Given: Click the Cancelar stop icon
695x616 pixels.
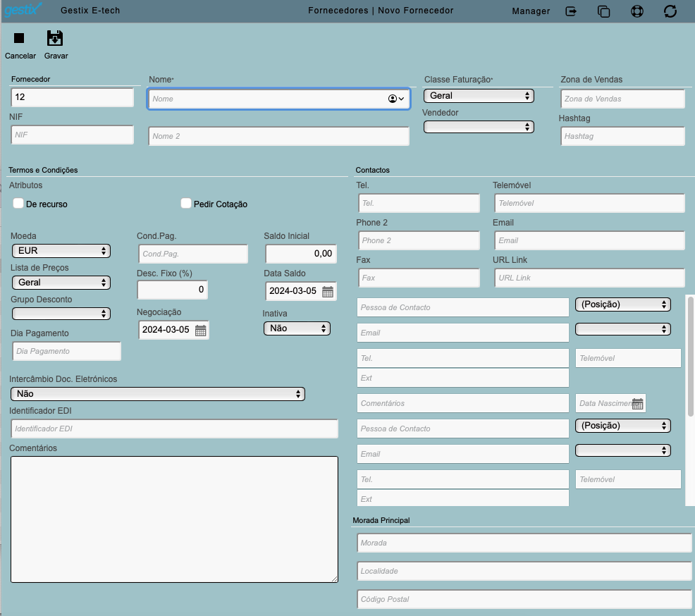Looking at the screenshot, I should point(19,38).
